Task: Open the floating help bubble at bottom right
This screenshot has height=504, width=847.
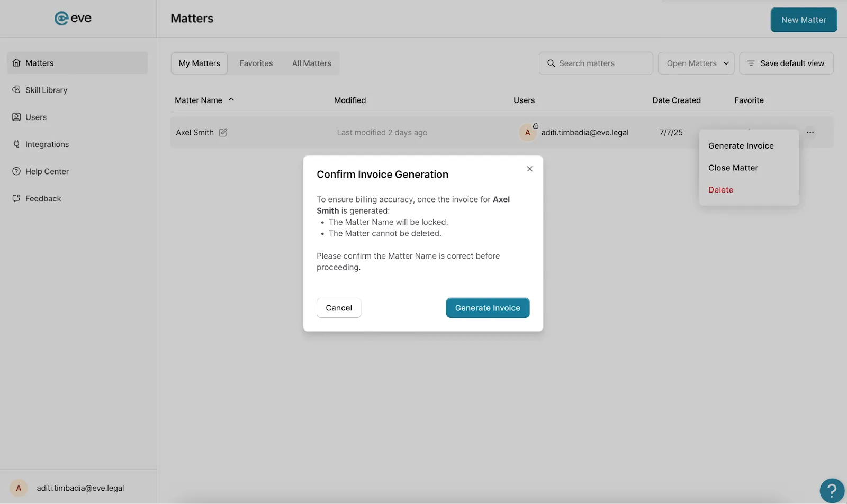Action: [831, 490]
